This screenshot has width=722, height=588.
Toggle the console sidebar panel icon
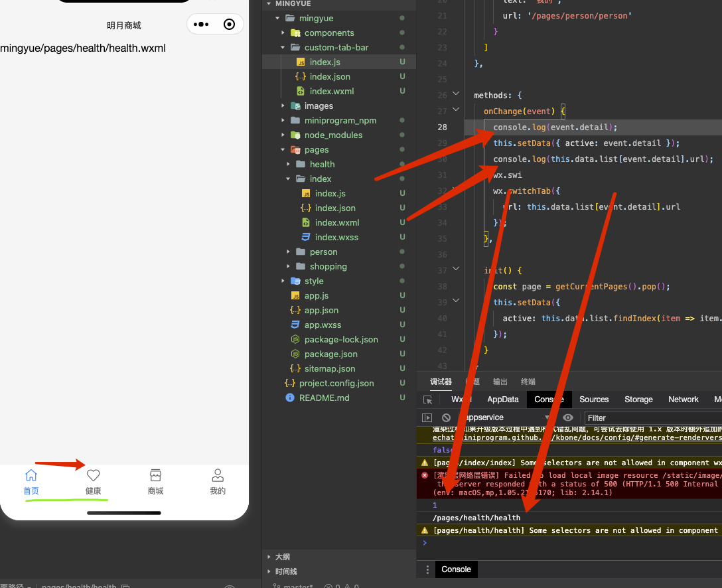(x=427, y=417)
